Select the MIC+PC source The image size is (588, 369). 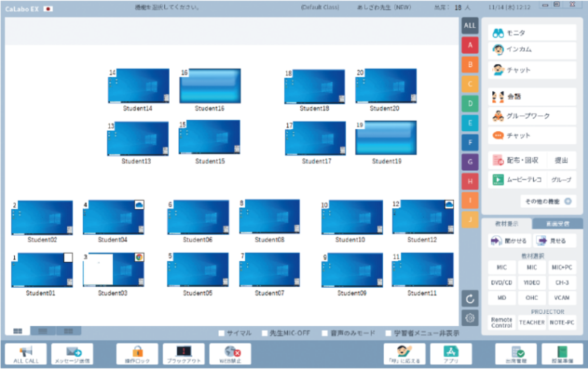562,267
